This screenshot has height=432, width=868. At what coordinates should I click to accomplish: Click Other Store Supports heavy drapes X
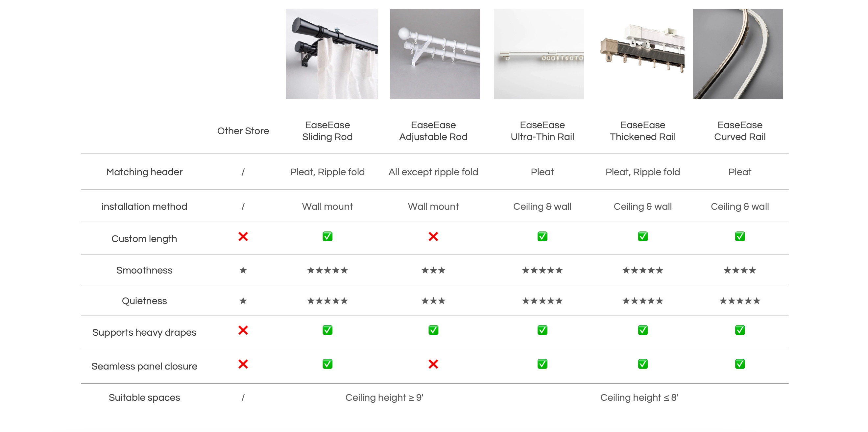[x=243, y=330]
